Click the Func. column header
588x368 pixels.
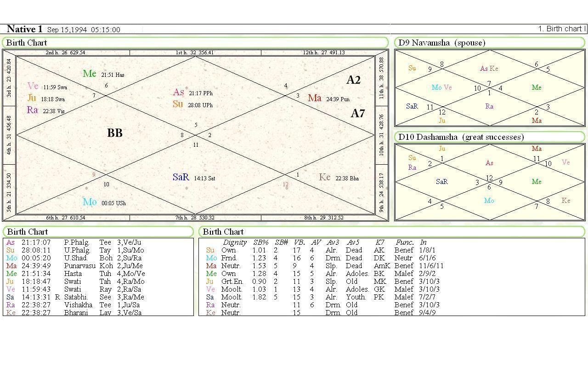pyautogui.click(x=405, y=242)
